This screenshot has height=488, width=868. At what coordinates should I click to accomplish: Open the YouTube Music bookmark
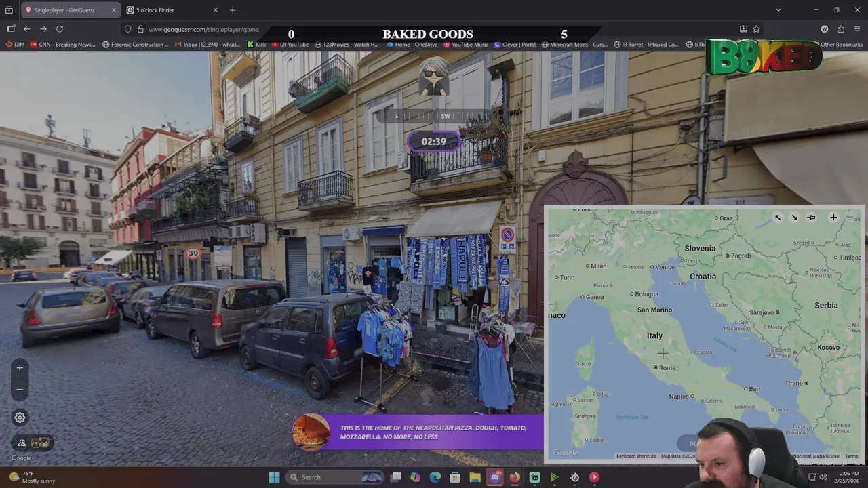point(466,45)
